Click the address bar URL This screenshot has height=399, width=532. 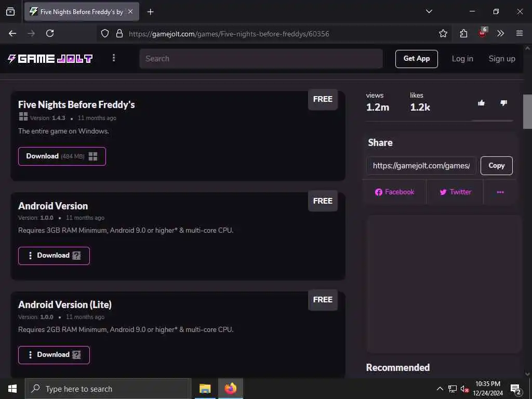[229, 34]
